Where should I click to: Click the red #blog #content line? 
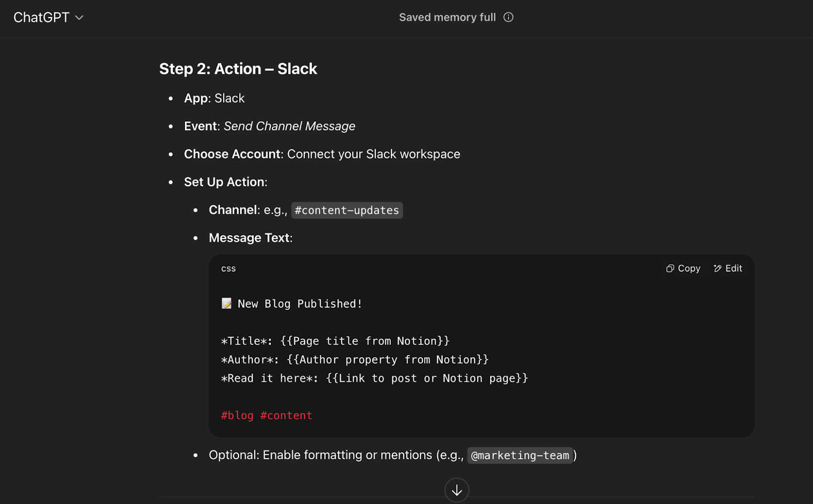pos(267,416)
